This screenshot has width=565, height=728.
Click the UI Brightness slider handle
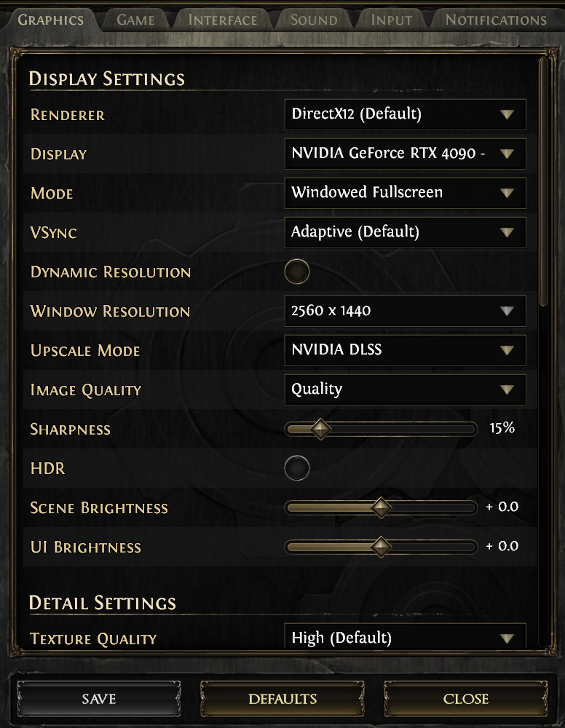coord(381,547)
